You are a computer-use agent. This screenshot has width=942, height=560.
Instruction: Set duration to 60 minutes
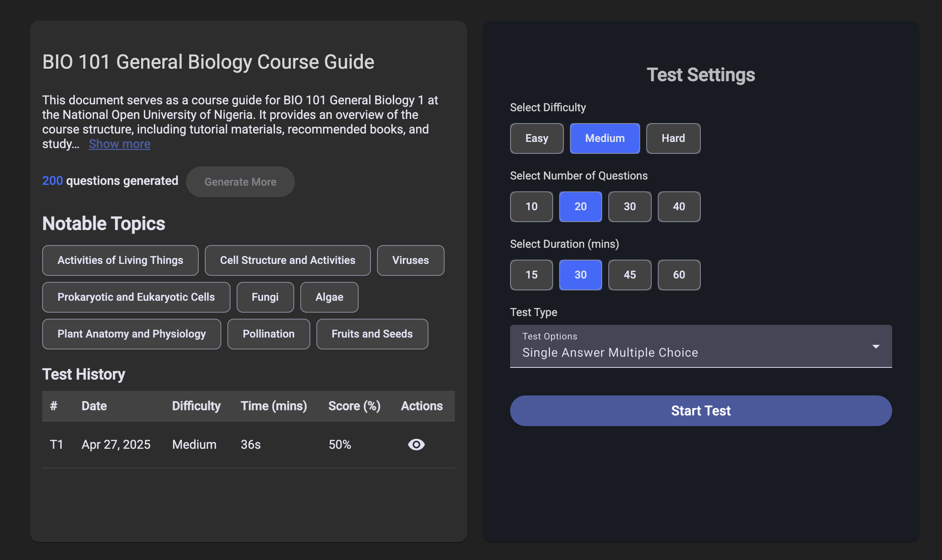pos(679,275)
